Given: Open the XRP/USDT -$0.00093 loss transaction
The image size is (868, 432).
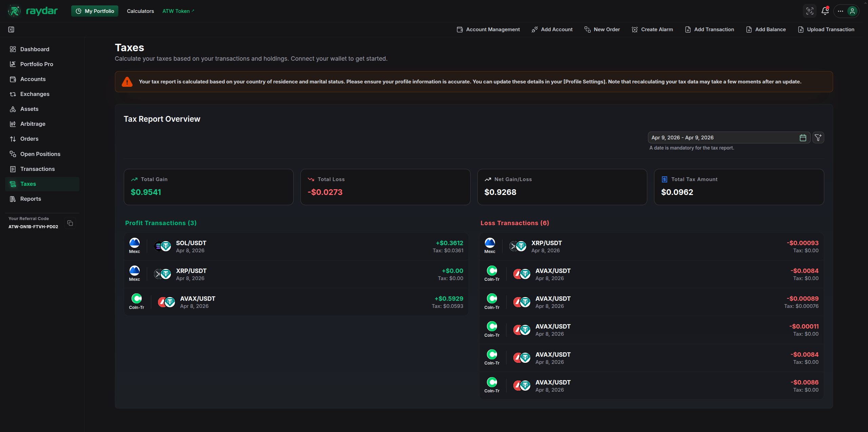Looking at the screenshot, I should 652,247.
